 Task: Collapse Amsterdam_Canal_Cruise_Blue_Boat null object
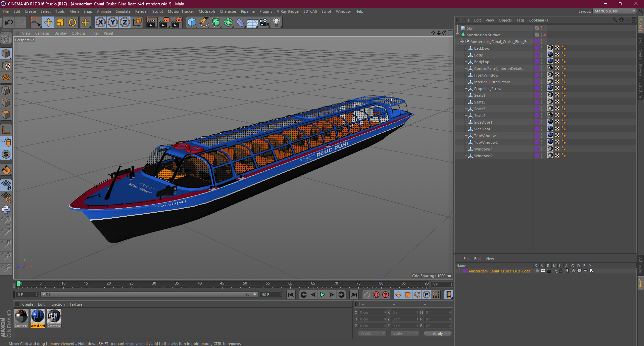tap(461, 42)
